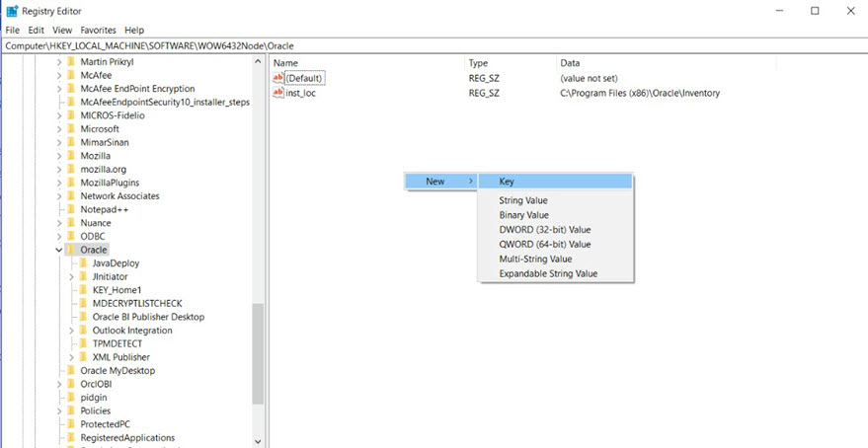The width and height of the screenshot is (868, 448).
Task: Expand the McAfee EndPoint Encryption key
Action: (59, 89)
